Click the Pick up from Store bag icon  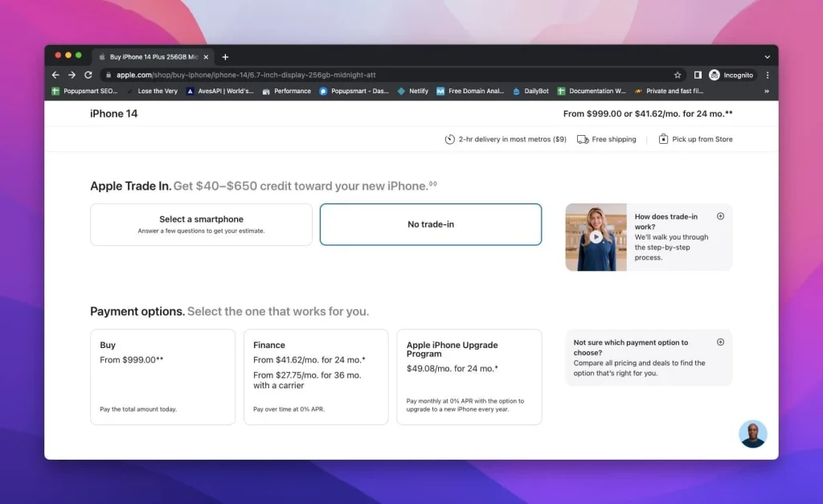[663, 138]
